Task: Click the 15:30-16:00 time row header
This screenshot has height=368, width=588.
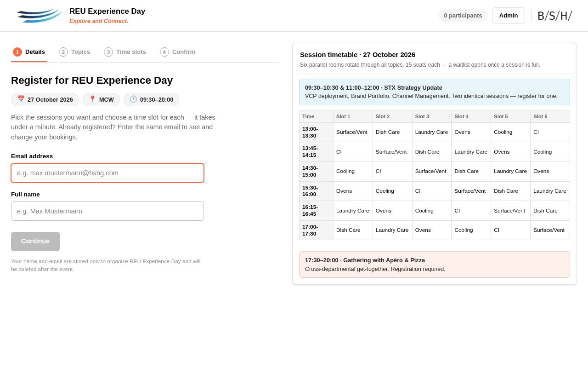Action: pos(316,191)
